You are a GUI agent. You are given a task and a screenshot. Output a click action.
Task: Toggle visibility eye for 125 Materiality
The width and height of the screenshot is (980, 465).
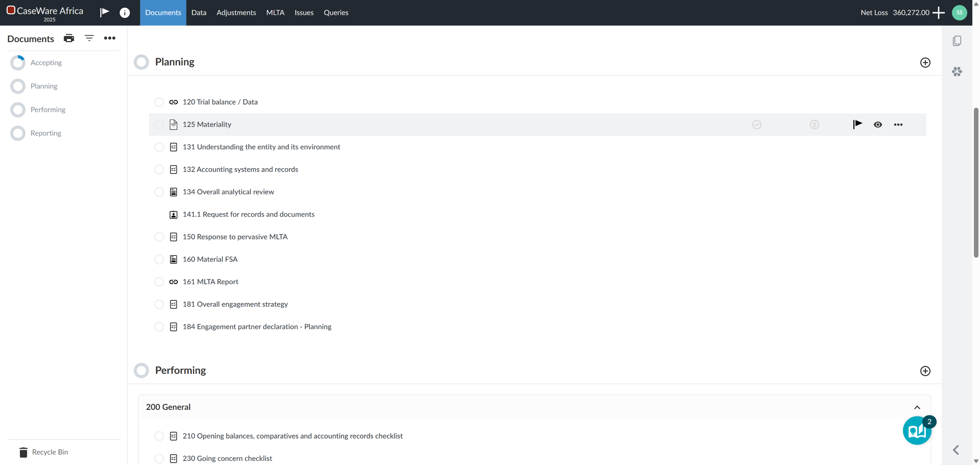pyautogui.click(x=878, y=124)
